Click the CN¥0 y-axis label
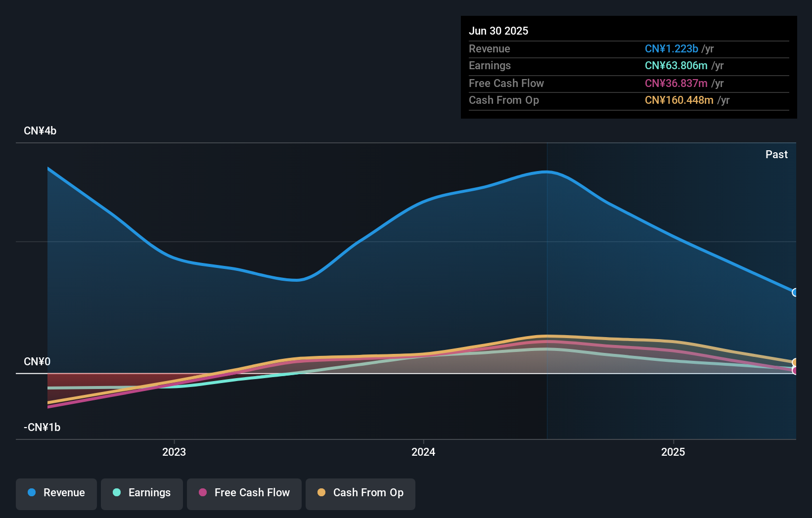Screen dimensions: 812x518 37,361
